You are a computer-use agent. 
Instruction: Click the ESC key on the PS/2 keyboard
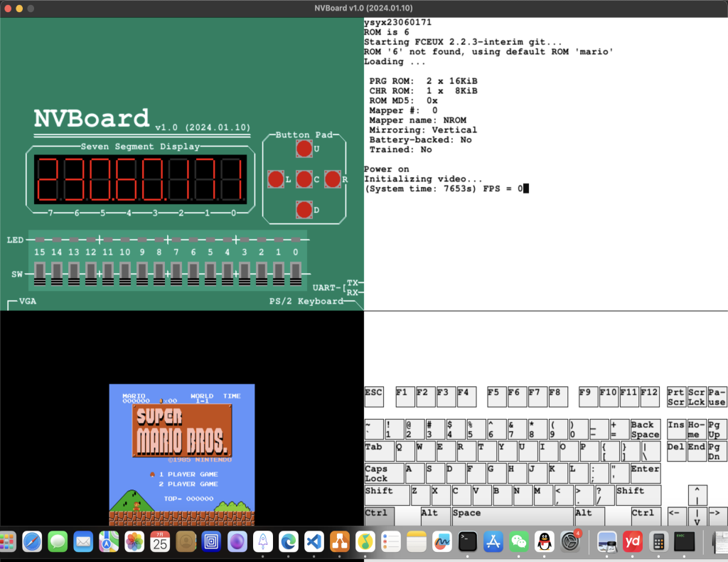click(x=374, y=397)
